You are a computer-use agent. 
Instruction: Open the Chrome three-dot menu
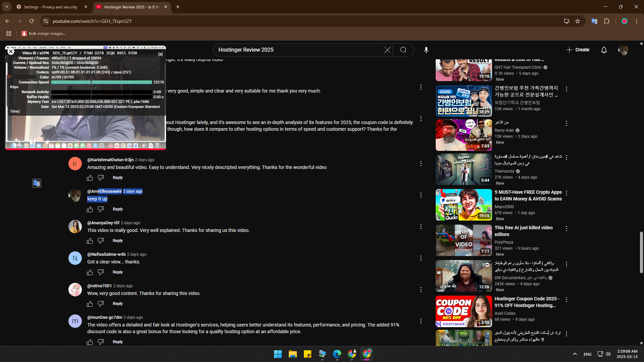(x=636, y=21)
